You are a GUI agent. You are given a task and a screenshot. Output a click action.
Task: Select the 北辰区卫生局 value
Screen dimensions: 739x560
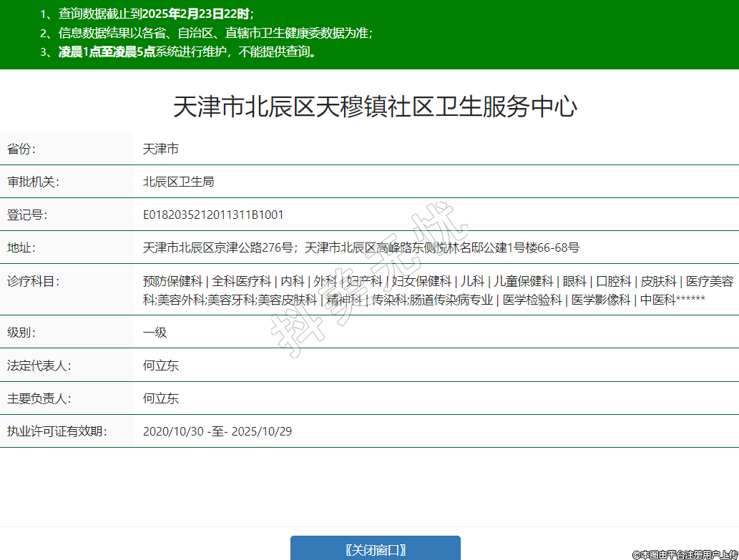point(178,182)
